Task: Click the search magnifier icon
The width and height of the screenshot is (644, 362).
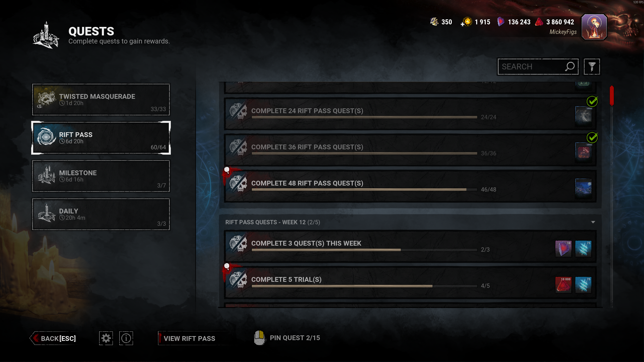Action: (570, 67)
